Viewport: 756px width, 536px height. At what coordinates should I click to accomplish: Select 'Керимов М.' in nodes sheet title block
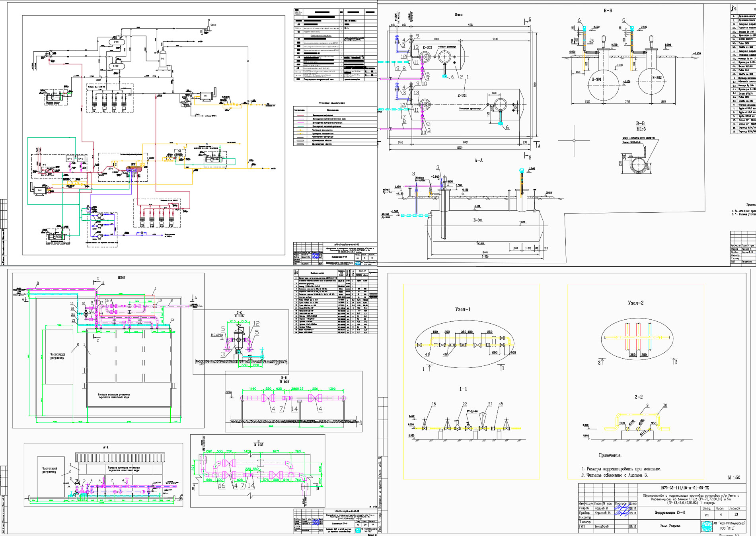pyautogui.click(x=602, y=513)
